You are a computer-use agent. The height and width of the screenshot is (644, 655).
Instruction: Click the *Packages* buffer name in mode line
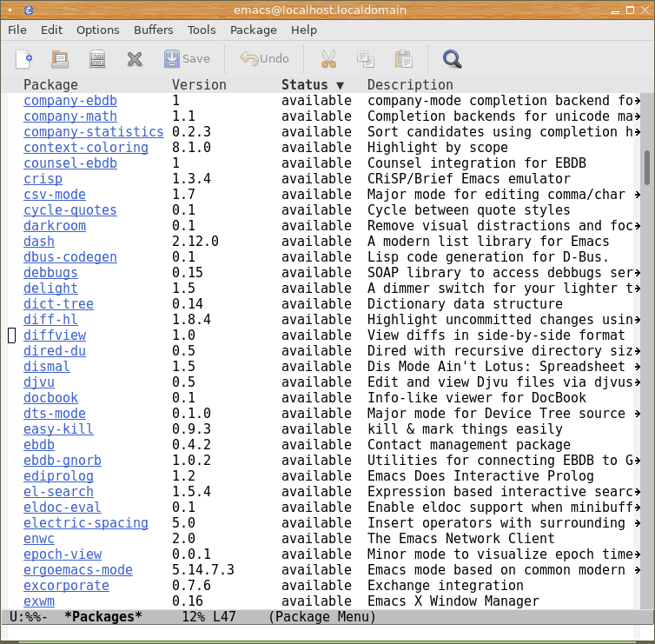point(103,617)
